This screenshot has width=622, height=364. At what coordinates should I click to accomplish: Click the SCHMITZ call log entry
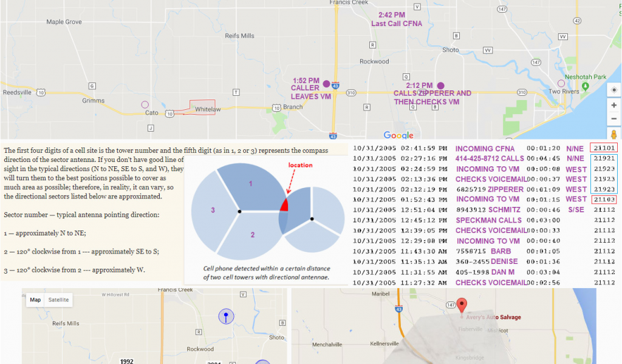pyautogui.click(x=504, y=210)
